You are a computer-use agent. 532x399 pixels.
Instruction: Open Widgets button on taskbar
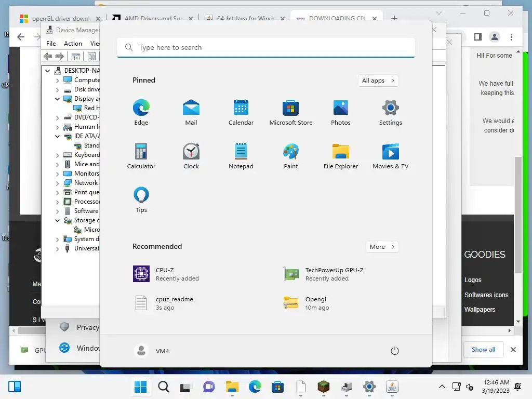15,387
